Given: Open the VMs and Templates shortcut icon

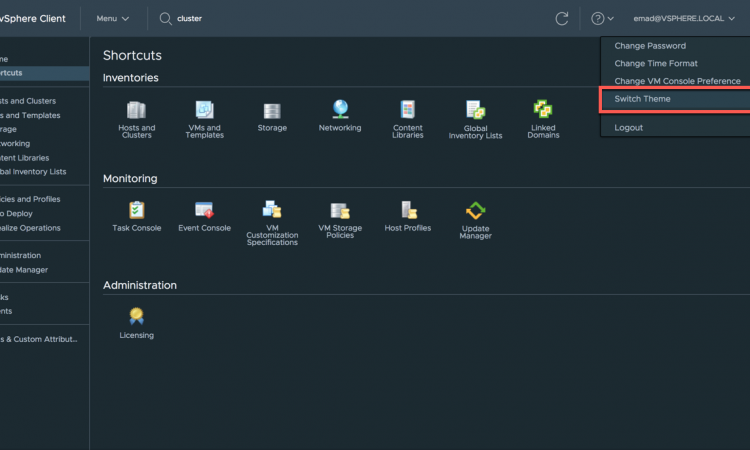Looking at the screenshot, I should click(x=204, y=110).
